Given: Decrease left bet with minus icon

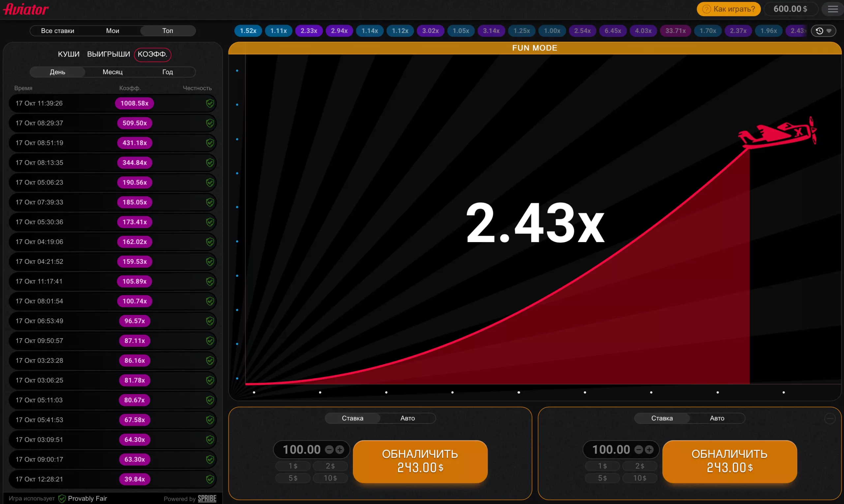Looking at the screenshot, I should click(329, 450).
